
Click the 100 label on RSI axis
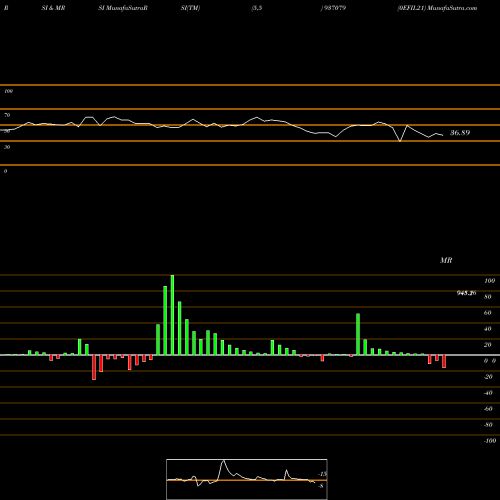tap(8, 91)
